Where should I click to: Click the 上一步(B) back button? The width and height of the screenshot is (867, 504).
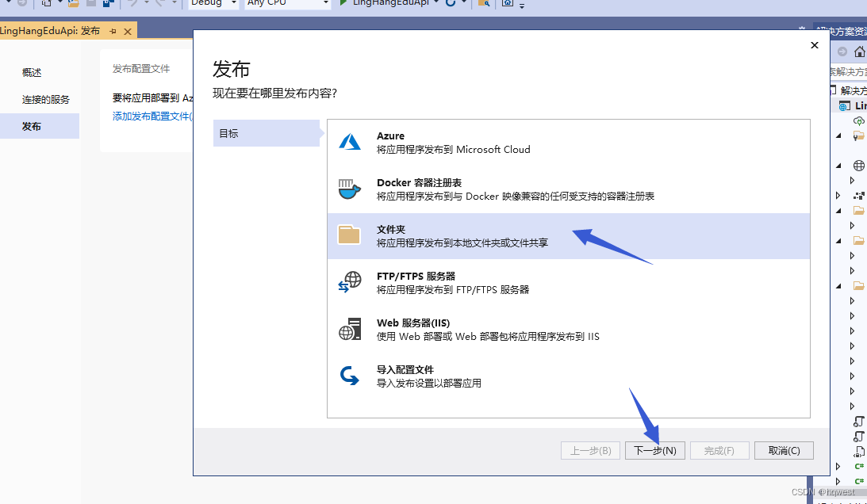point(590,450)
